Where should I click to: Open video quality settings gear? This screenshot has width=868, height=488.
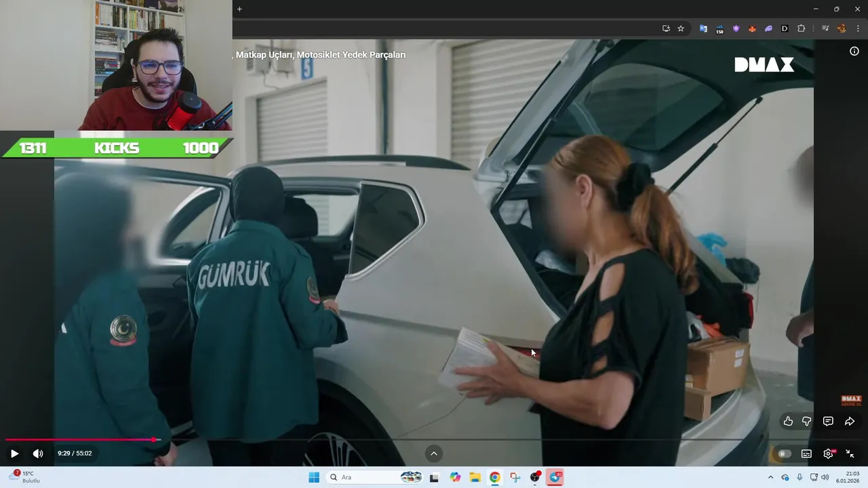point(828,453)
